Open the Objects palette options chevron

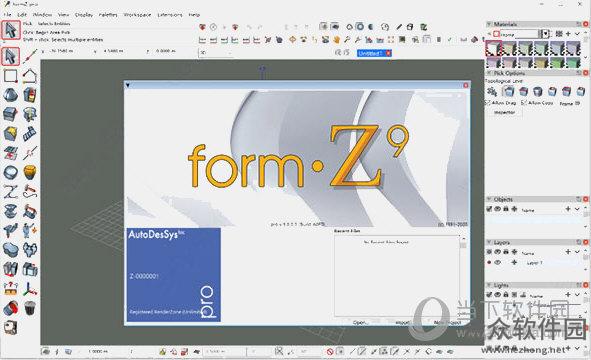click(577, 209)
